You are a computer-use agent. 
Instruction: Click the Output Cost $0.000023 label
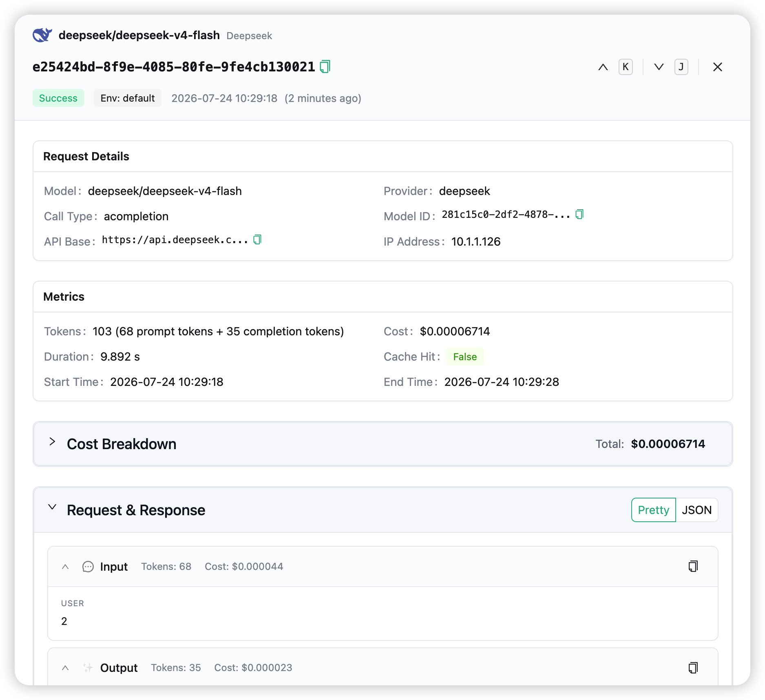coord(253,668)
